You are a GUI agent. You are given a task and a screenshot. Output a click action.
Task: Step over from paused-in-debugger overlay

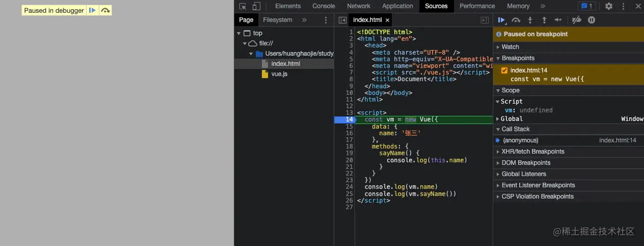(x=105, y=10)
